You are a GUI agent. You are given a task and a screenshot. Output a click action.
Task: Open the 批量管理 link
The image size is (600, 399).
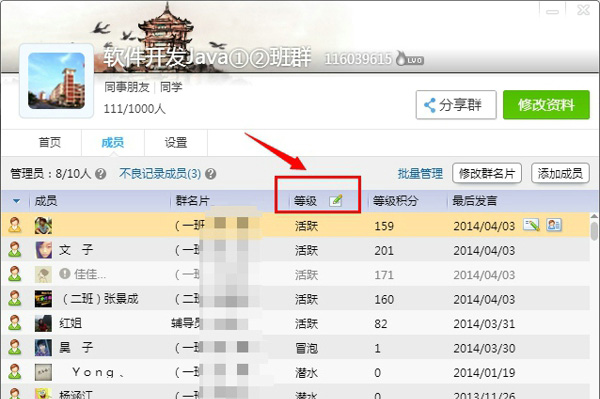(420, 174)
